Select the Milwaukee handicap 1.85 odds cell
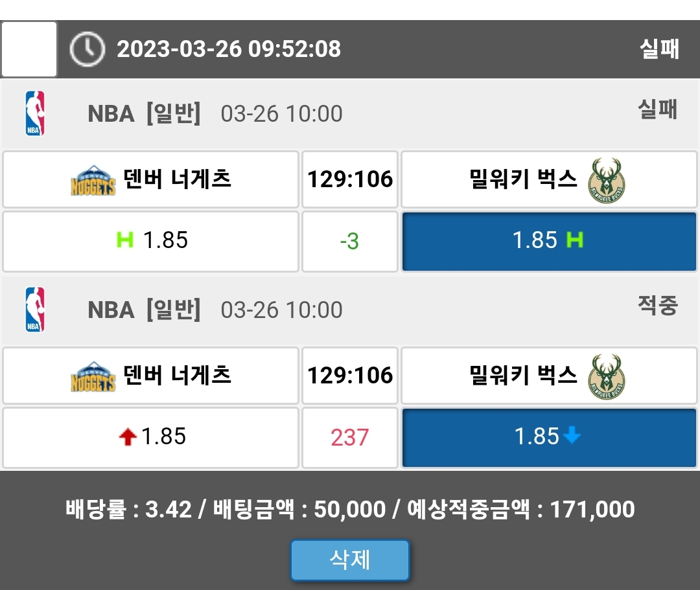Image resolution: width=700 pixels, height=590 pixels. (x=549, y=241)
